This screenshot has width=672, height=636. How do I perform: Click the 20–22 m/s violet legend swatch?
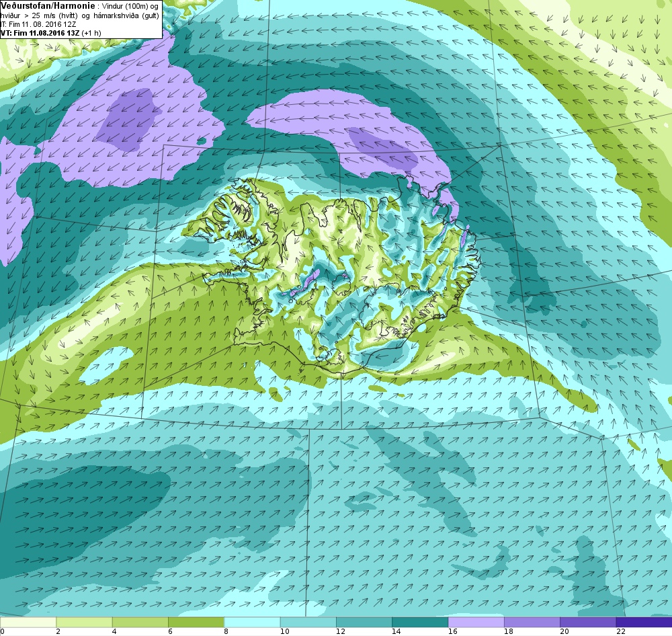[x=588, y=622]
